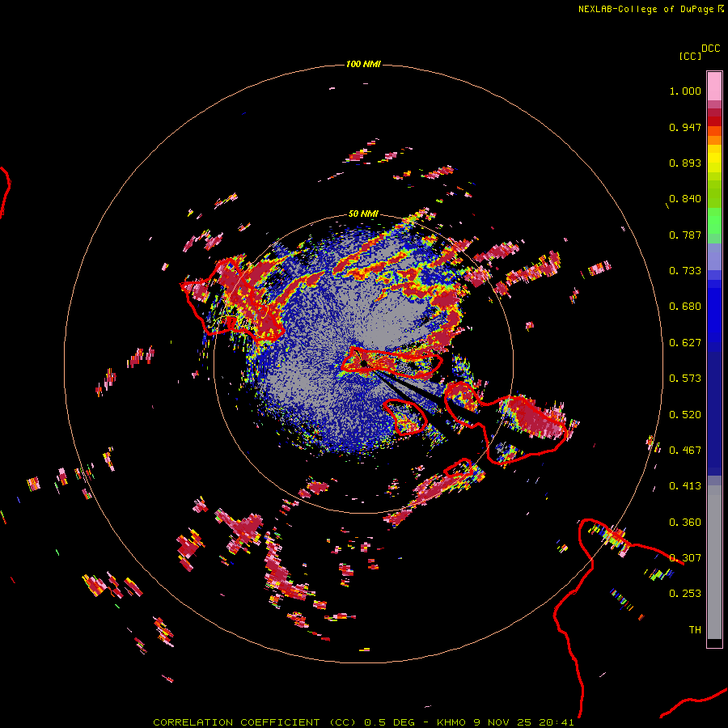This screenshot has height=728, width=728.
Task: Click the 0.413 scale value
Action: tap(685, 486)
